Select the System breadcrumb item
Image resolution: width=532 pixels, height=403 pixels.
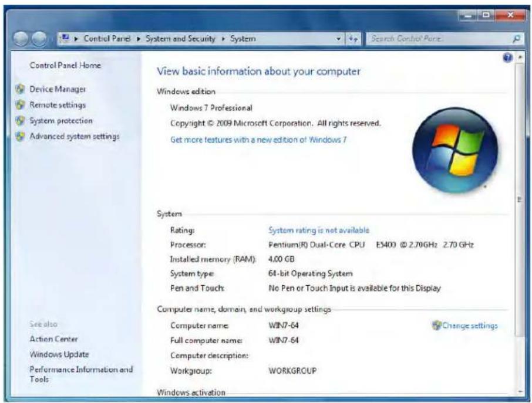click(x=243, y=39)
